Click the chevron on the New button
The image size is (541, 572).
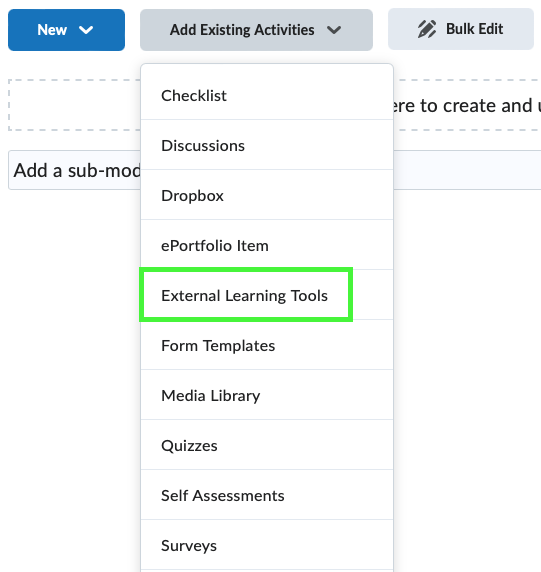tap(86, 30)
